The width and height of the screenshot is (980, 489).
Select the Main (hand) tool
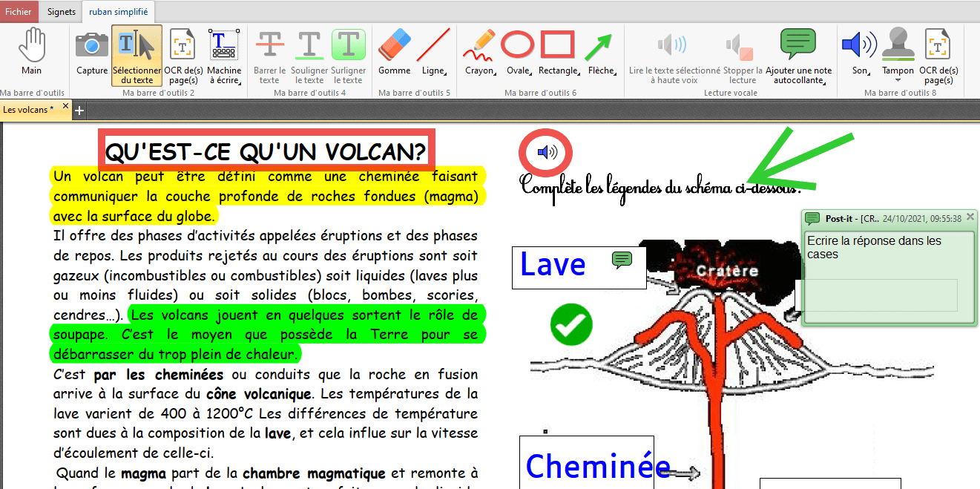31,52
